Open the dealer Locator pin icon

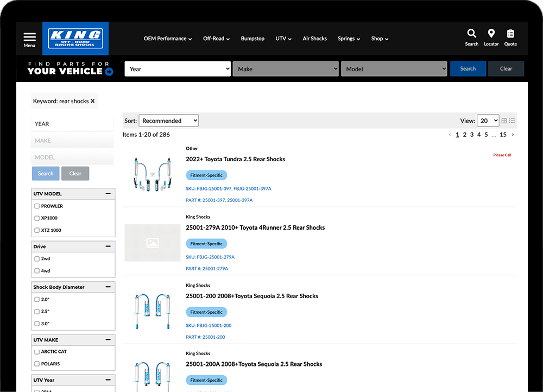[x=491, y=34]
